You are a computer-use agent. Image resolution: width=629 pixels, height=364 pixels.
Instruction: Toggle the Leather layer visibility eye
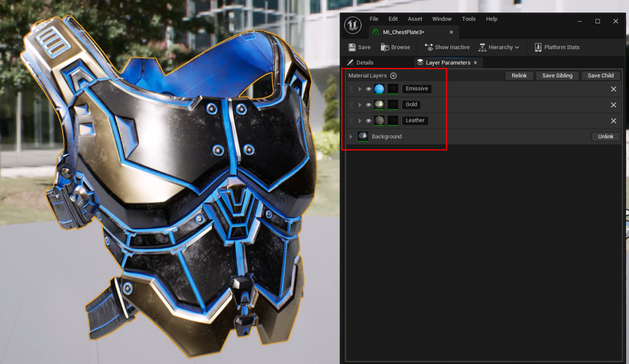coord(369,121)
